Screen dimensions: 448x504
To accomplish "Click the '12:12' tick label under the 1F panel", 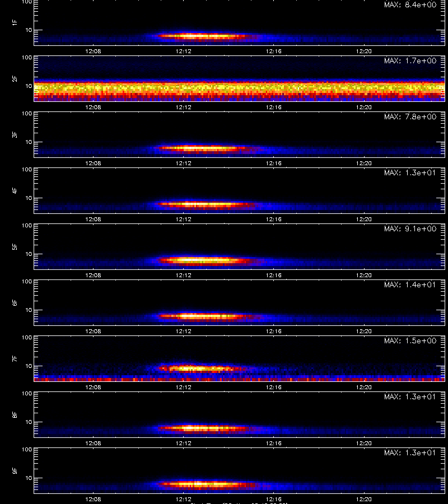I will pyautogui.click(x=184, y=51).
